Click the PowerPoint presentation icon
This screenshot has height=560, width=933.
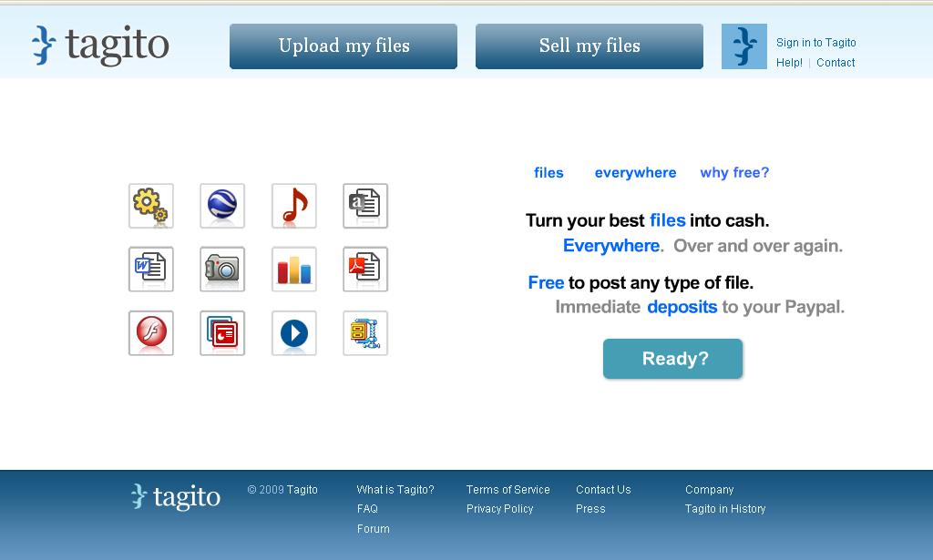click(x=222, y=333)
